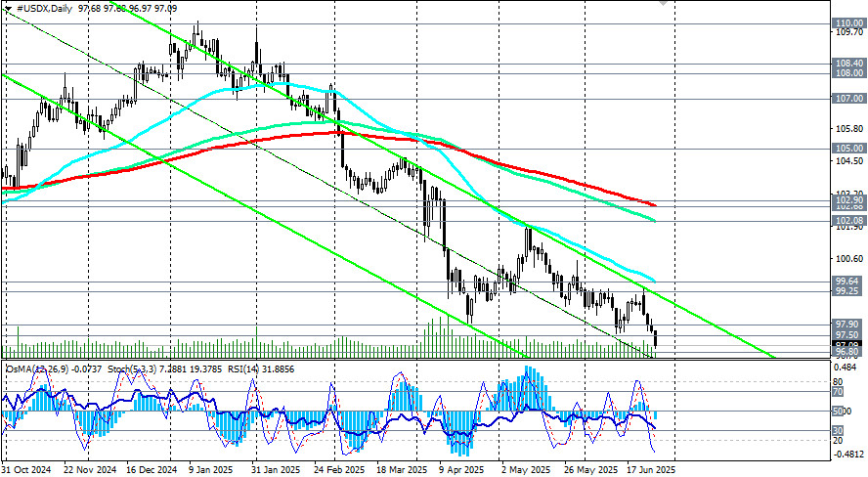
Task: Click the 9 Jan 2025 date label
Action: [212, 470]
